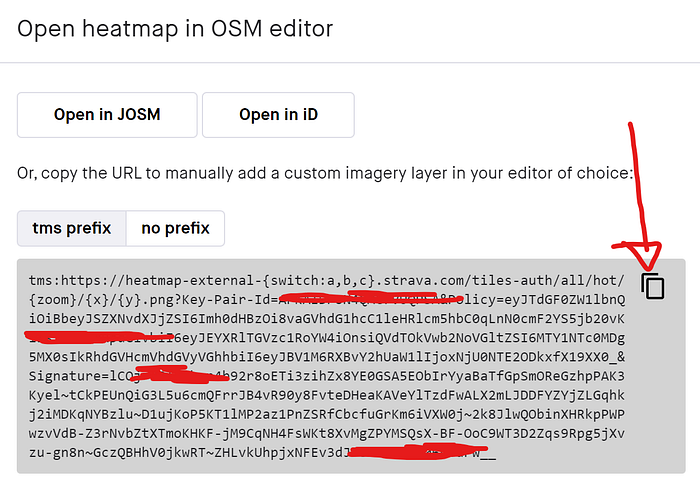This screenshot has height=491, width=700.
Task: Click the last URL line starting with zu-gn8n
Action: point(262,453)
